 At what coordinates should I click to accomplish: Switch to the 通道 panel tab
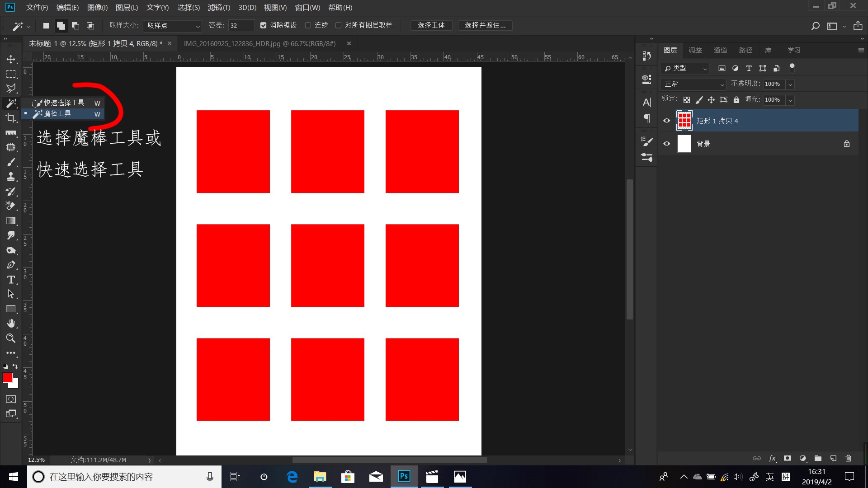tap(720, 50)
